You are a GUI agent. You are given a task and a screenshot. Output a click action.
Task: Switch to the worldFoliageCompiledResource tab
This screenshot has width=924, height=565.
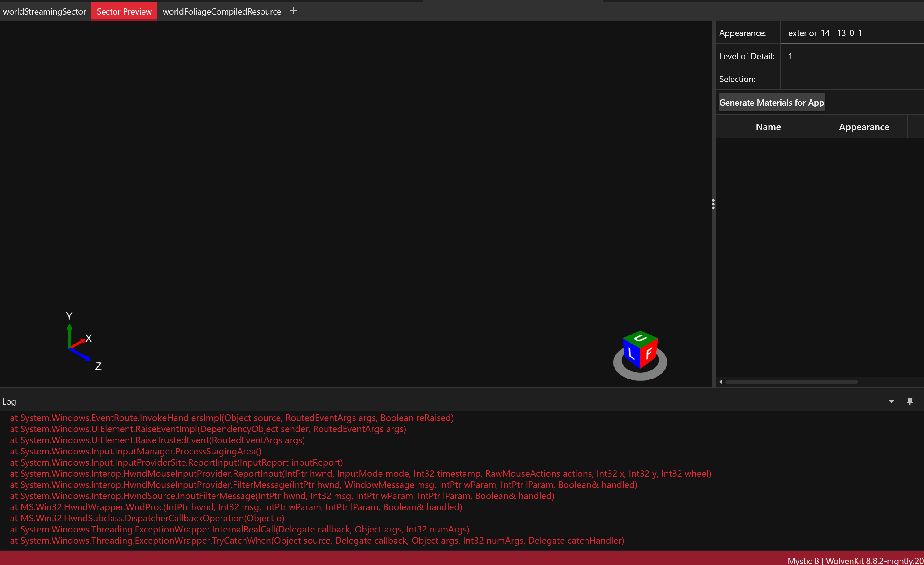click(221, 11)
